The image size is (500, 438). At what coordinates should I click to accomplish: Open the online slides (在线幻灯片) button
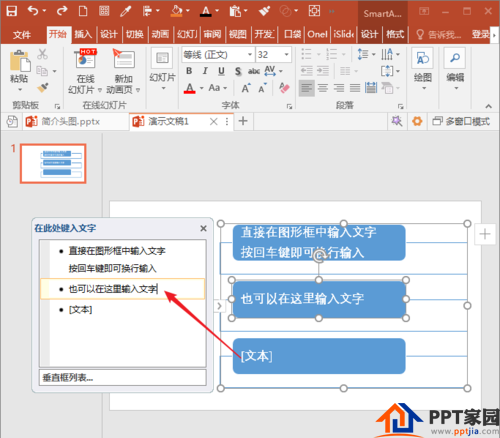(x=85, y=72)
